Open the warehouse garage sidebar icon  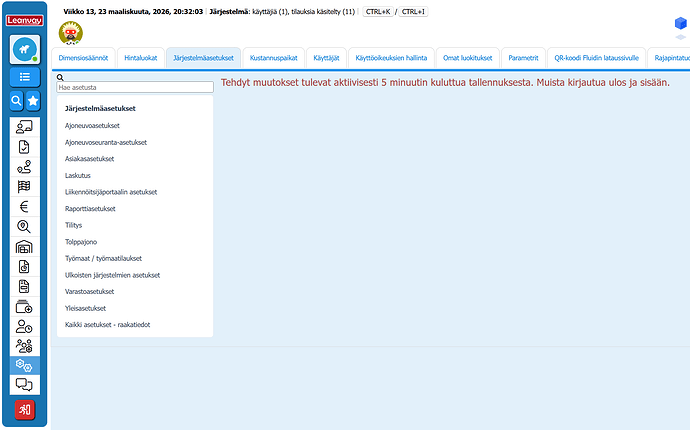click(x=24, y=246)
